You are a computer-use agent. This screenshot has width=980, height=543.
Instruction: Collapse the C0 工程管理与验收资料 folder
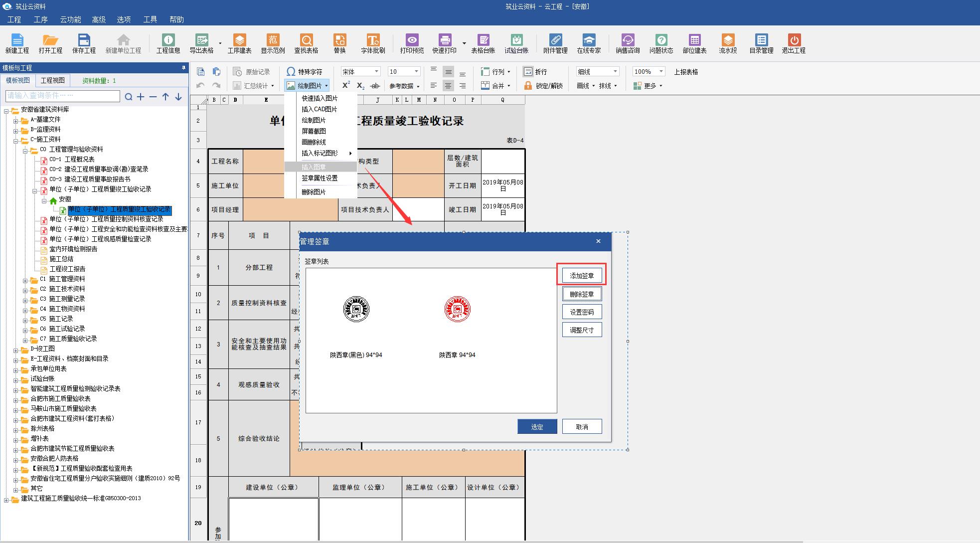pos(25,150)
